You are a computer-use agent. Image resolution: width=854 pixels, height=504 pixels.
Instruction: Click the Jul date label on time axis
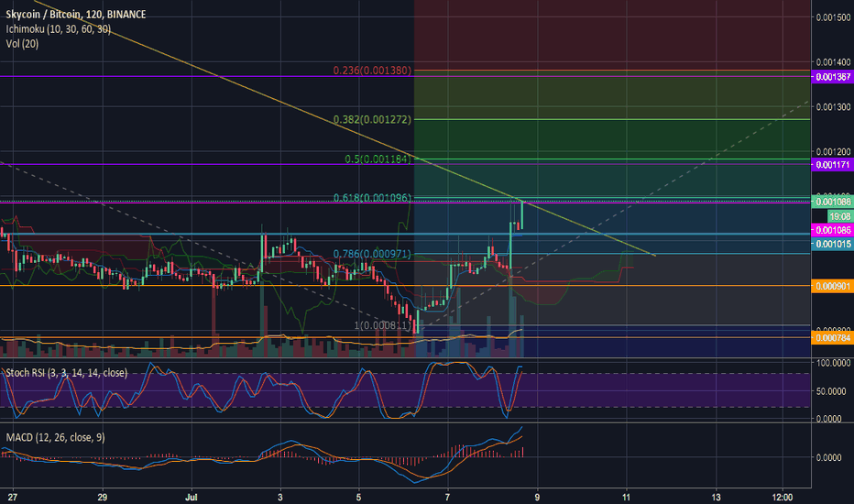(x=192, y=497)
